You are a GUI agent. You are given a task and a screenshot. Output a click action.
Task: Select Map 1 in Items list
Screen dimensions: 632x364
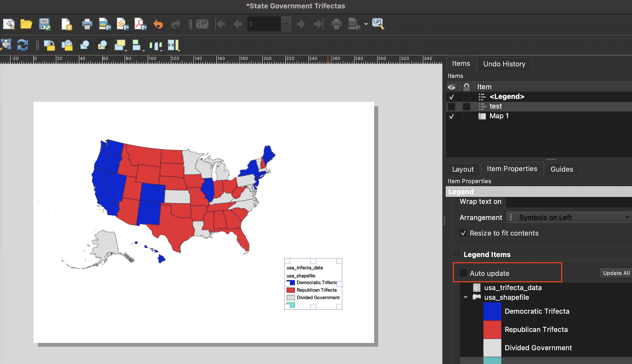pos(499,116)
